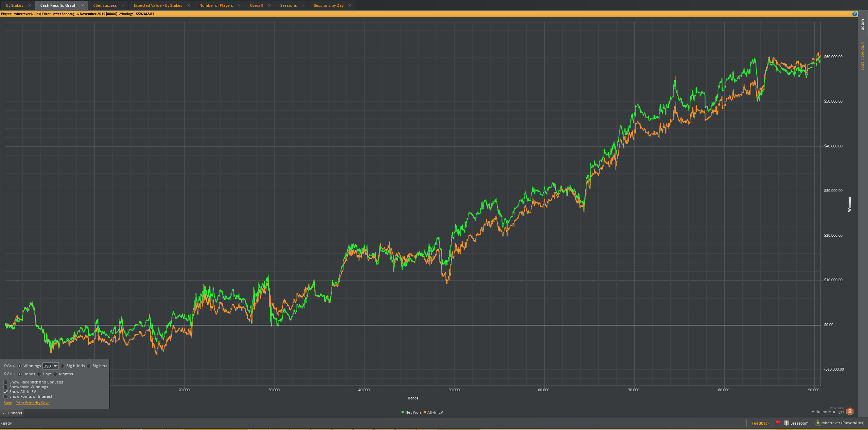
Task: Uncheck the Show All-In EV checkbox
Action: (x=6, y=392)
